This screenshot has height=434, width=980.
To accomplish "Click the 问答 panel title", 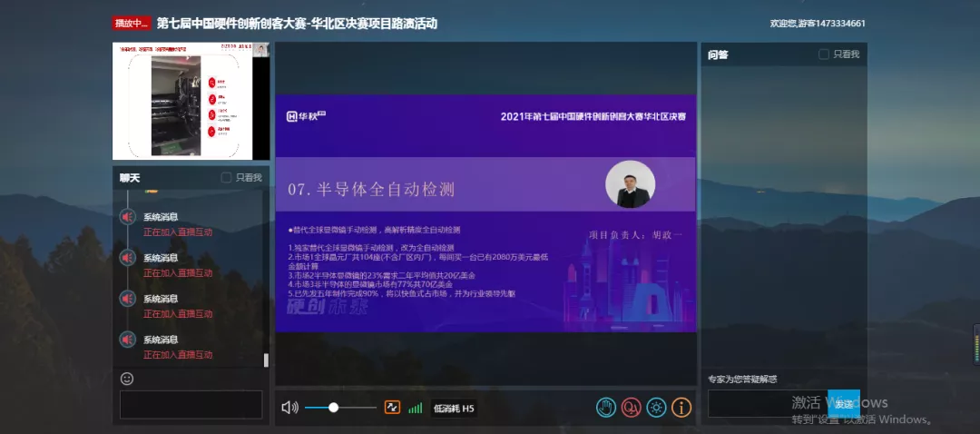I will 718,54.
